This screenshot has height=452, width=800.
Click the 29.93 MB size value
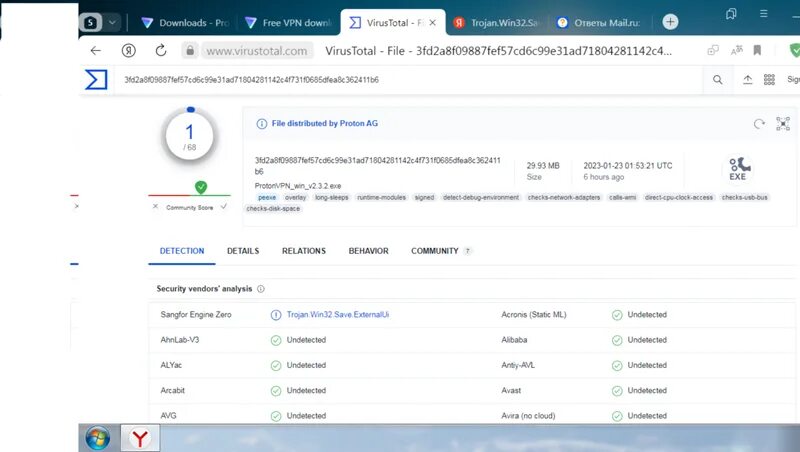click(x=543, y=166)
